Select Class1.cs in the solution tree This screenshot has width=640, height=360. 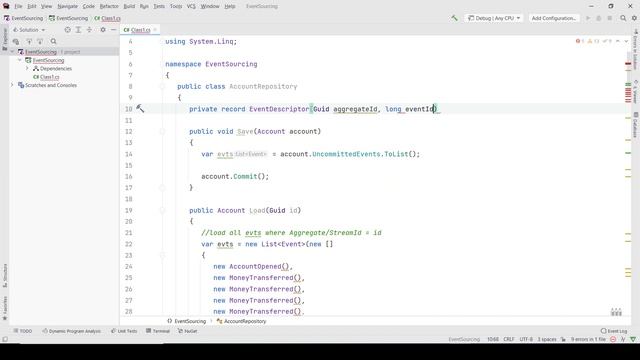[46, 77]
